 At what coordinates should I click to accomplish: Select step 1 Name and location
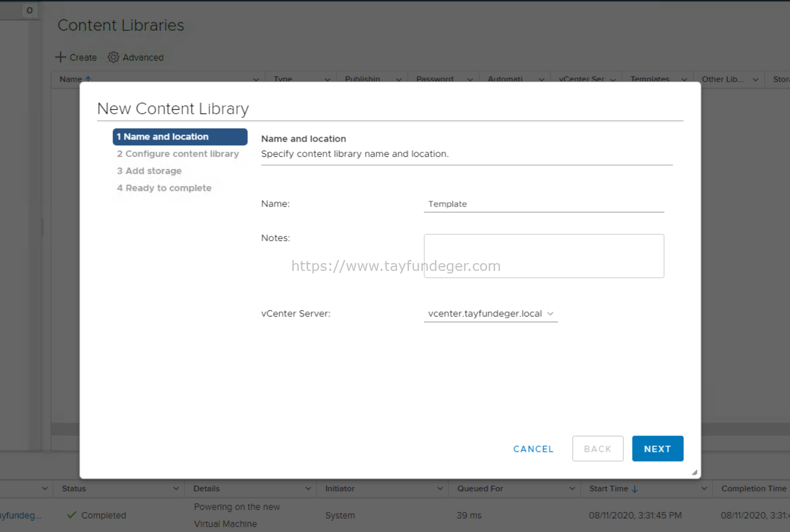click(179, 137)
